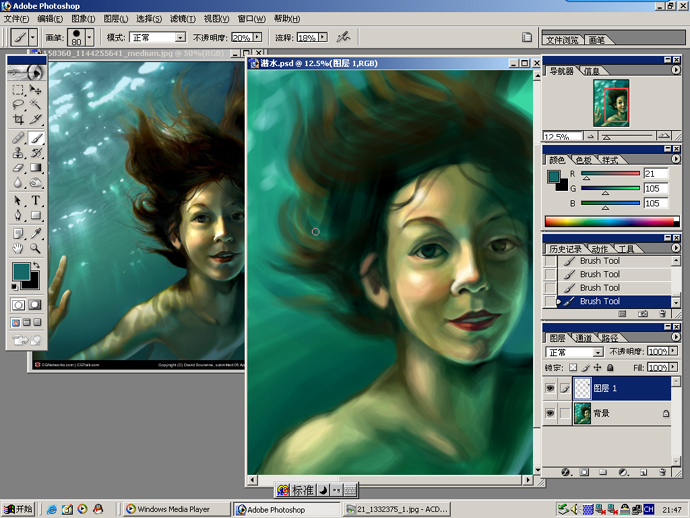Select the Crop tool
This screenshot has width=690, height=518.
[x=18, y=119]
